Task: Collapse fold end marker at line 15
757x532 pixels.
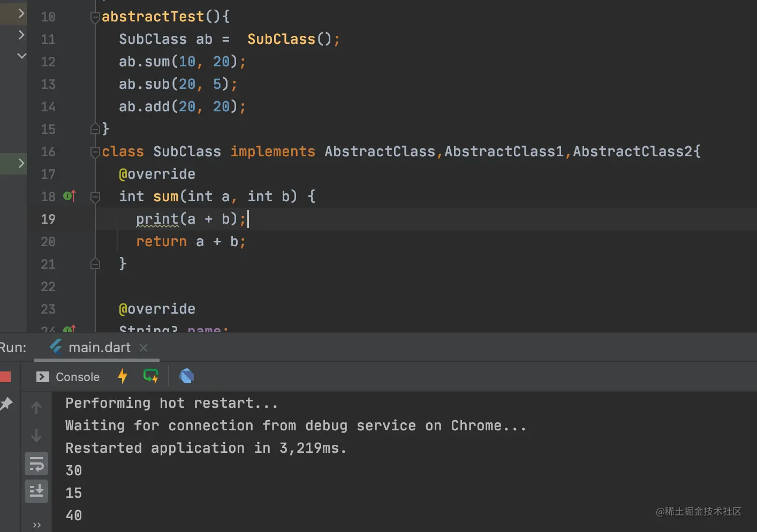Action: click(x=95, y=129)
